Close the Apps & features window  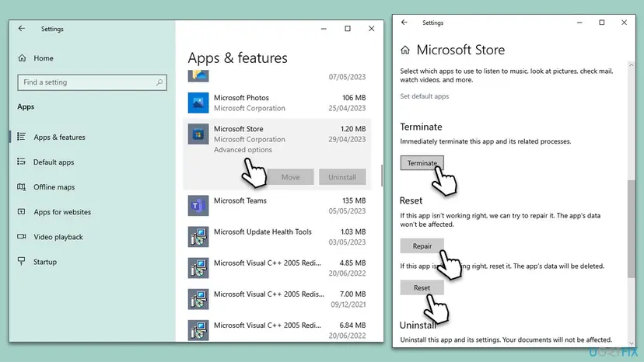click(371, 28)
